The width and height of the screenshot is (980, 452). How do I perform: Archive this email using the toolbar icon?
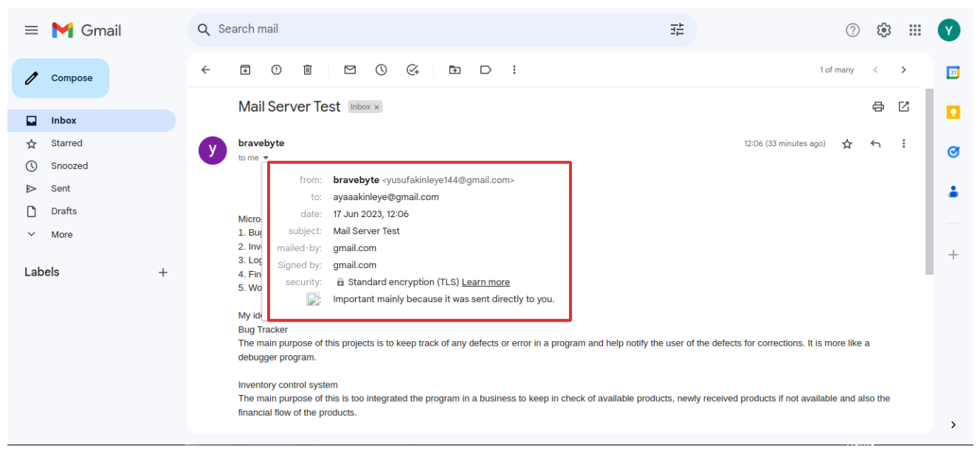pyautogui.click(x=245, y=69)
